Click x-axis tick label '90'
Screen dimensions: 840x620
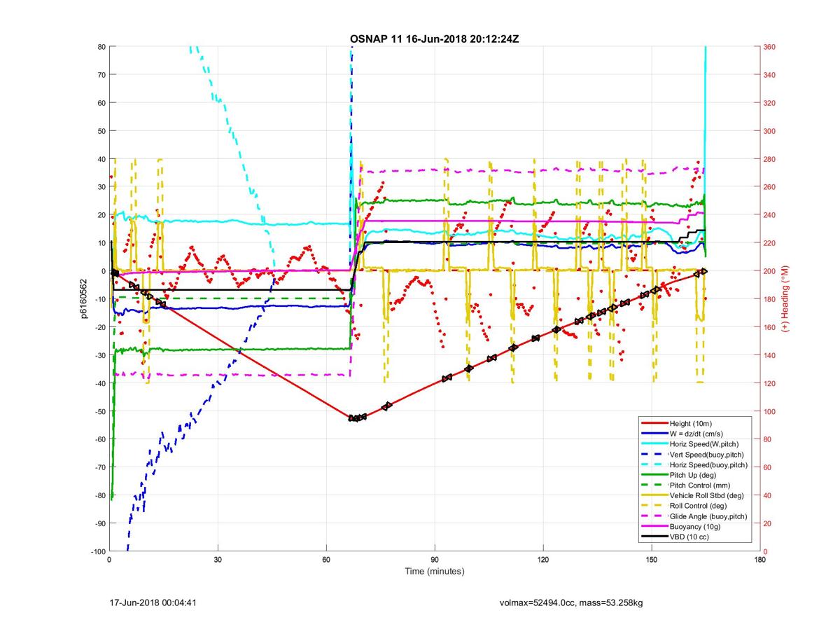click(x=435, y=560)
